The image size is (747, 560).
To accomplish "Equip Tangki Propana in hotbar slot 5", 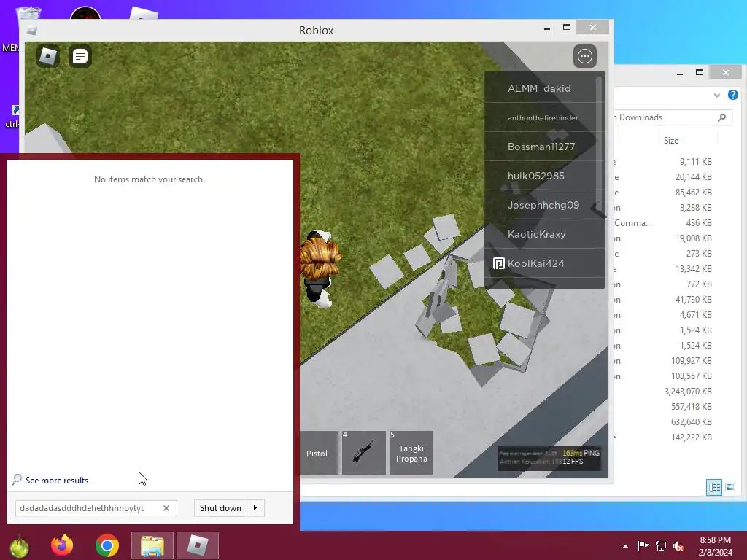I will (x=411, y=453).
